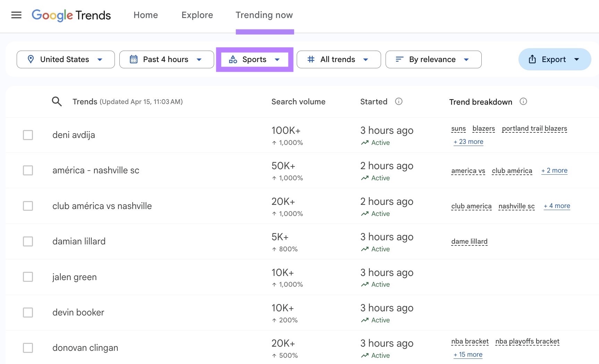Show the + 23 more breakdown terms
Image resolution: width=599 pixels, height=364 pixels.
tap(468, 142)
